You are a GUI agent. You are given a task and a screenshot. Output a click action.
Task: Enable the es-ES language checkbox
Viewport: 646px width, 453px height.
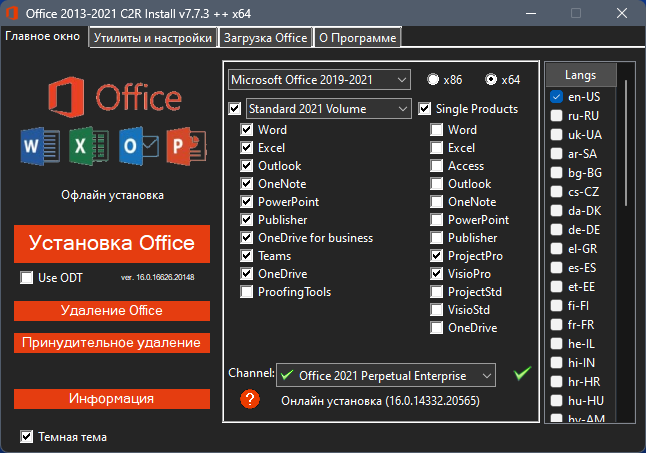click(x=557, y=268)
